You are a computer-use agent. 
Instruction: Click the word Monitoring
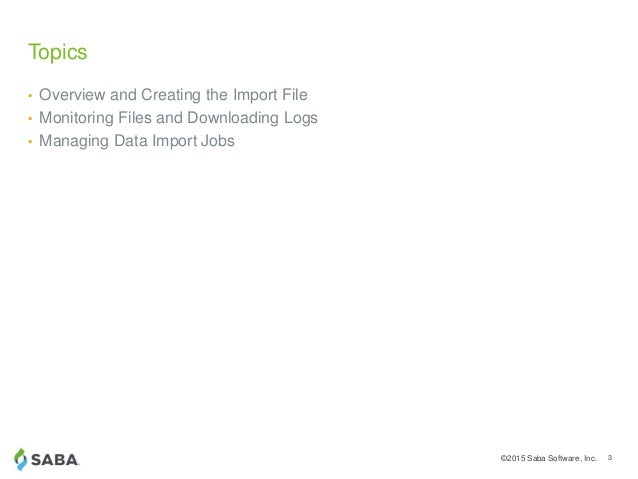[x=76, y=118]
